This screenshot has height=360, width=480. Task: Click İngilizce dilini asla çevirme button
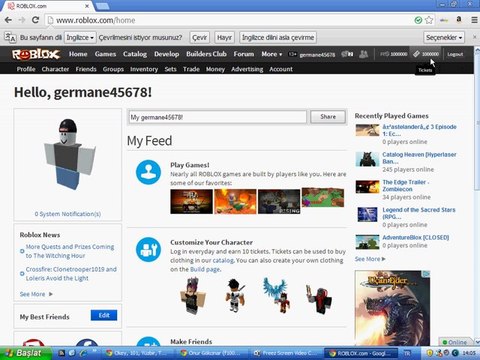(x=278, y=37)
